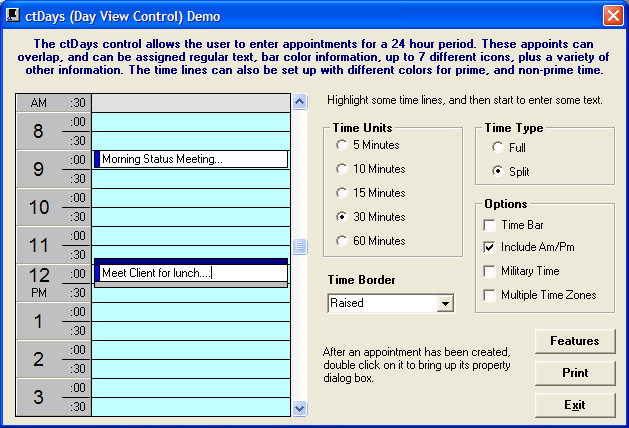Click the hour 1 label
This screenshot has width=629, height=428.
coord(38,321)
